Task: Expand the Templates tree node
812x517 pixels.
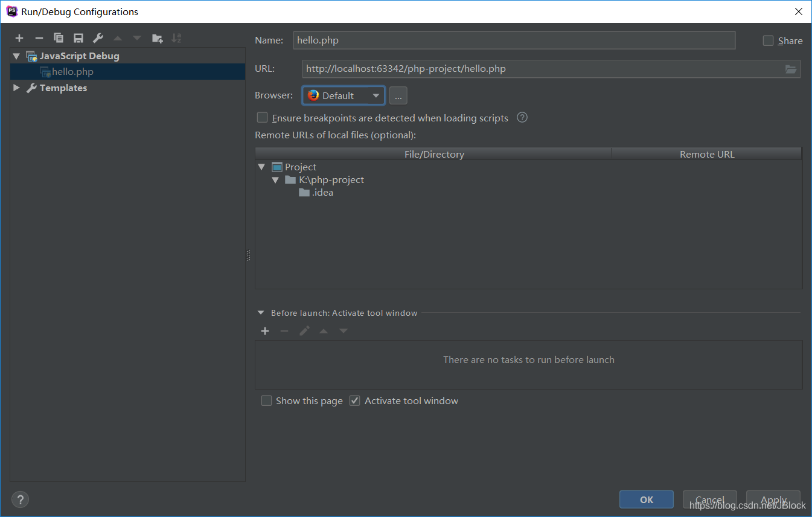Action: click(x=16, y=88)
